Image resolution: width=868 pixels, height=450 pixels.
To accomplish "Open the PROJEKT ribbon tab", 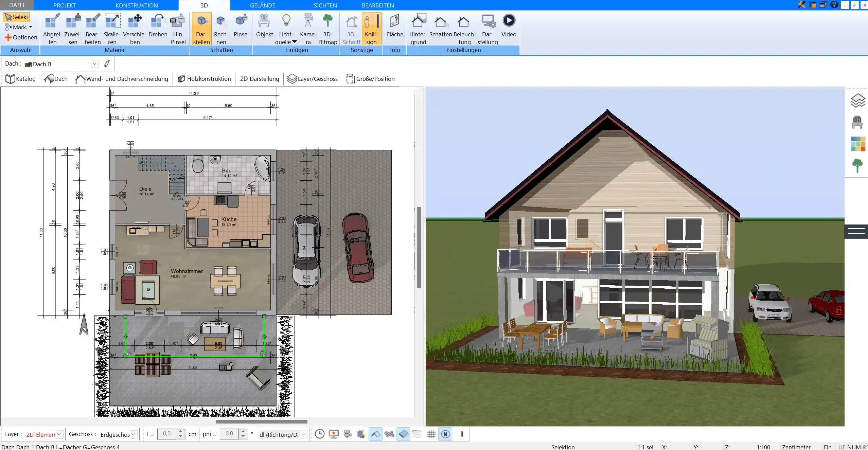I will click(65, 5).
